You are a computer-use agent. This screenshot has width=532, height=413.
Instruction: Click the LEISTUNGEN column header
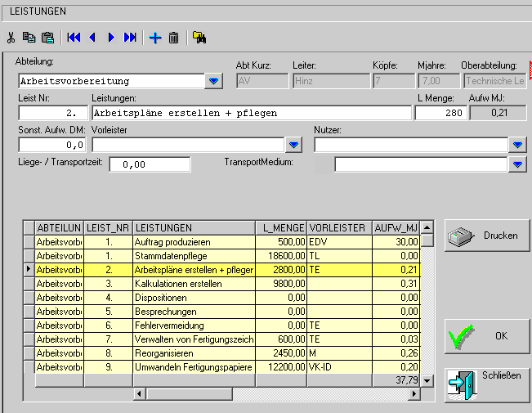pos(194,228)
